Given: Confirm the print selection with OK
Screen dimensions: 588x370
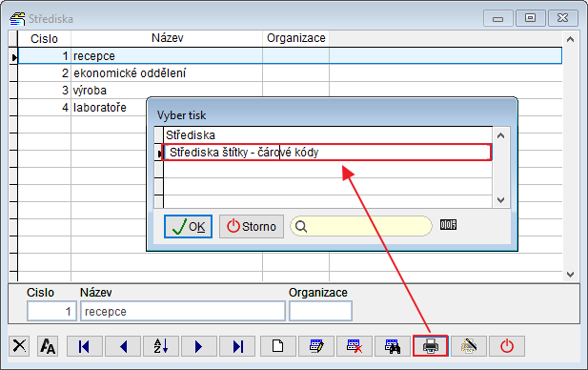Looking at the screenshot, I should coord(188,226).
